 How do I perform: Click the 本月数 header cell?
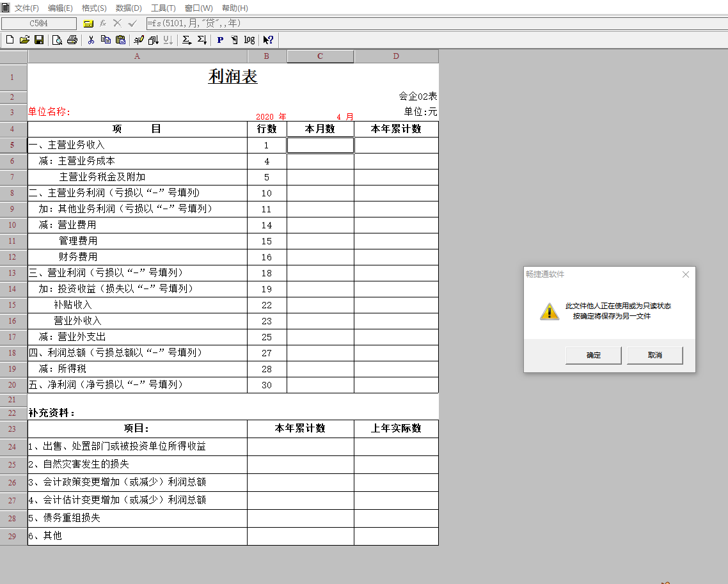[x=320, y=129]
